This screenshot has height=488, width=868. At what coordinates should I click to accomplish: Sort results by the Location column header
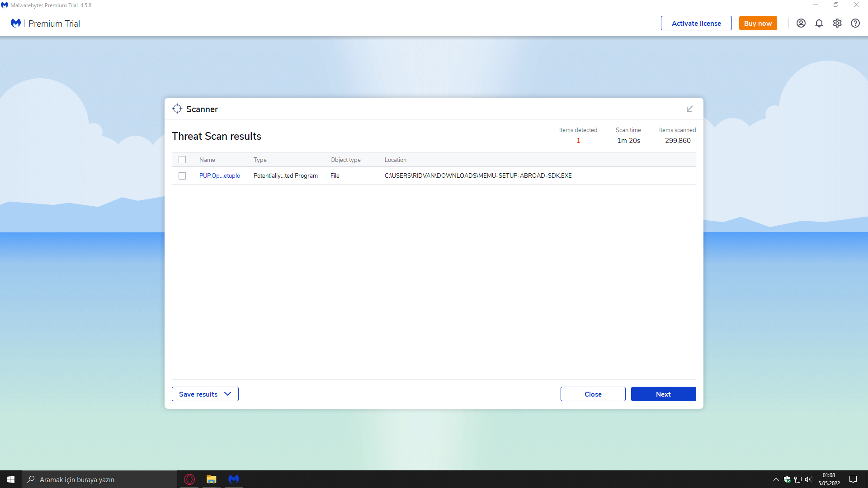(x=396, y=160)
